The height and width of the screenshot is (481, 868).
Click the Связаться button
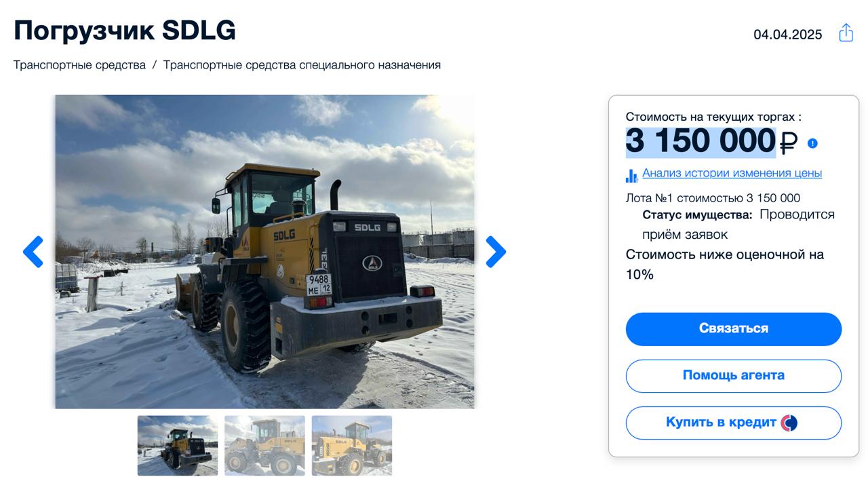(x=734, y=329)
